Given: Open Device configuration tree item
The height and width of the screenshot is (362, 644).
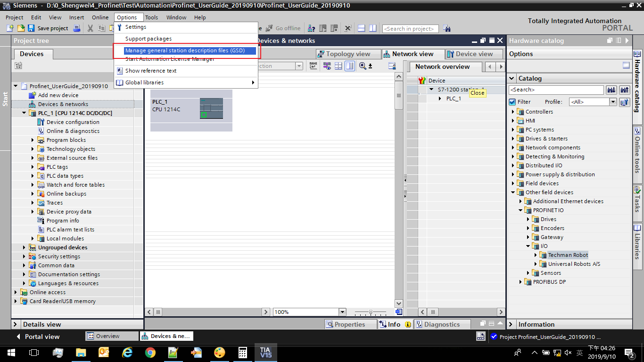Looking at the screenshot, I should 73,122.
